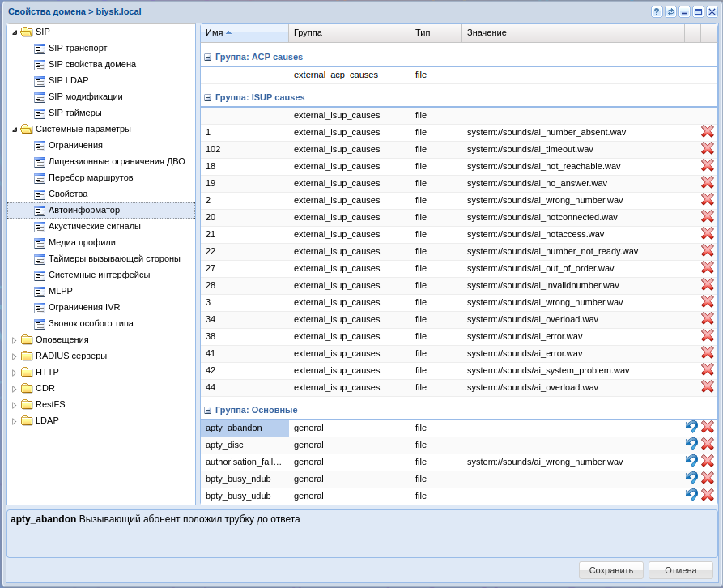Click the Отмена button
The image size is (723, 588).
click(x=680, y=570)
